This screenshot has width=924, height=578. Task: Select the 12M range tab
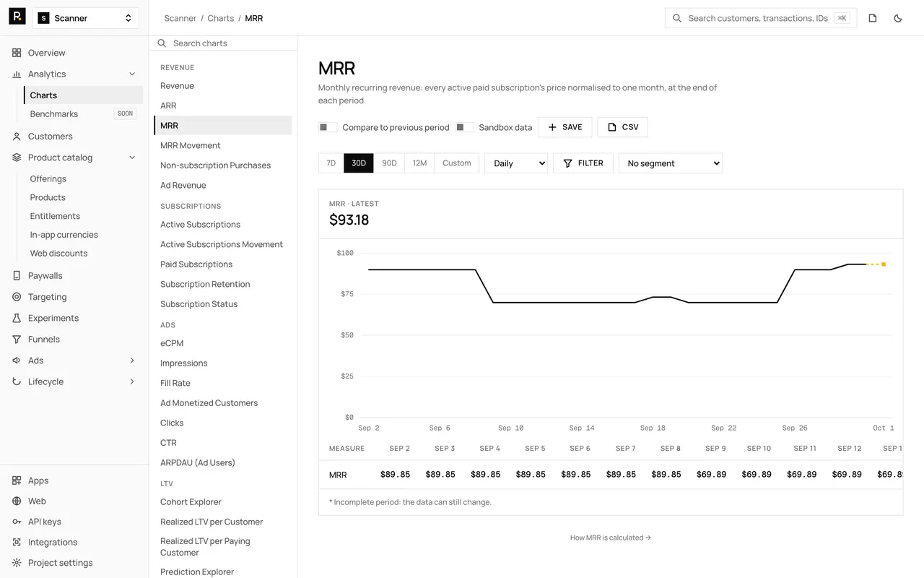tap(419, 163)
